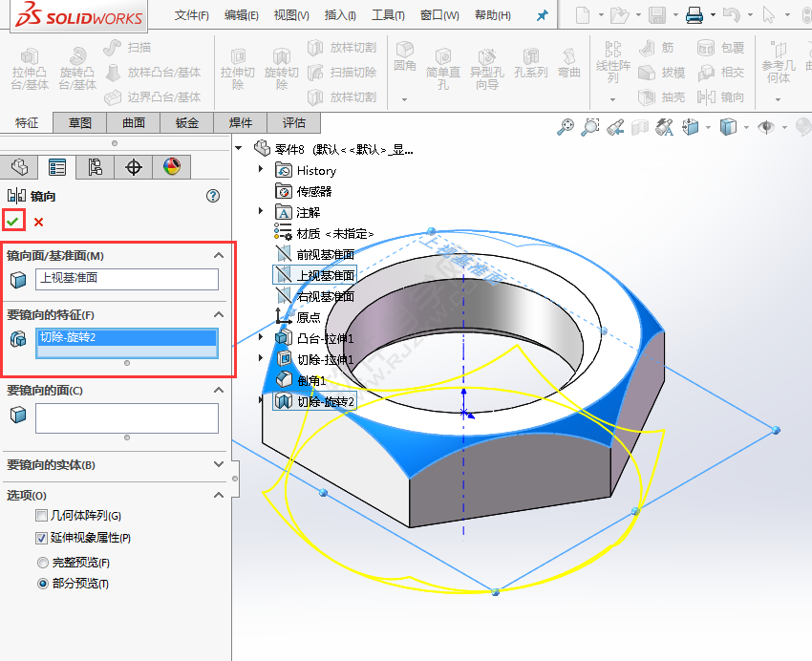Open DimXpertManager crosshair tab
Image resolution: width=812 pixels, height=661 pixels.
click(x=134, y=166)
